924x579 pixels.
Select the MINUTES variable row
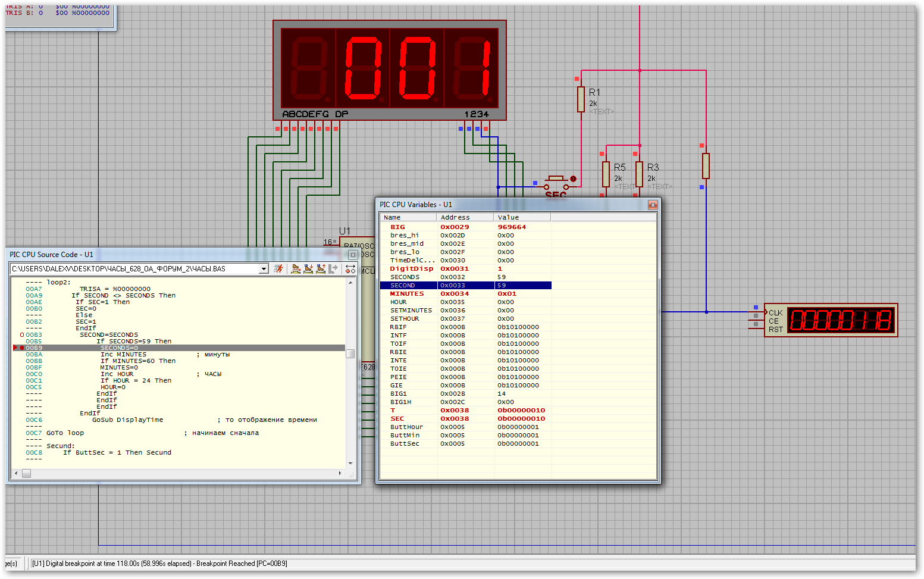[466, 294]
